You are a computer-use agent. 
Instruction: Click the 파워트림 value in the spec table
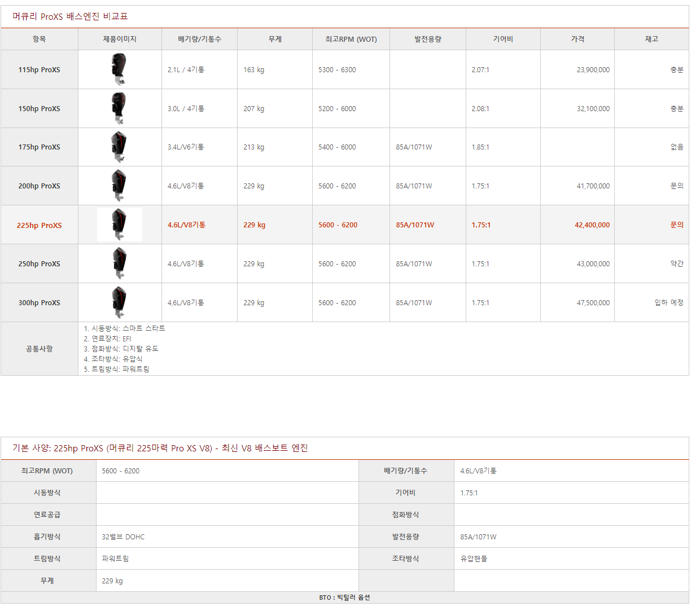tap(115, 559)
